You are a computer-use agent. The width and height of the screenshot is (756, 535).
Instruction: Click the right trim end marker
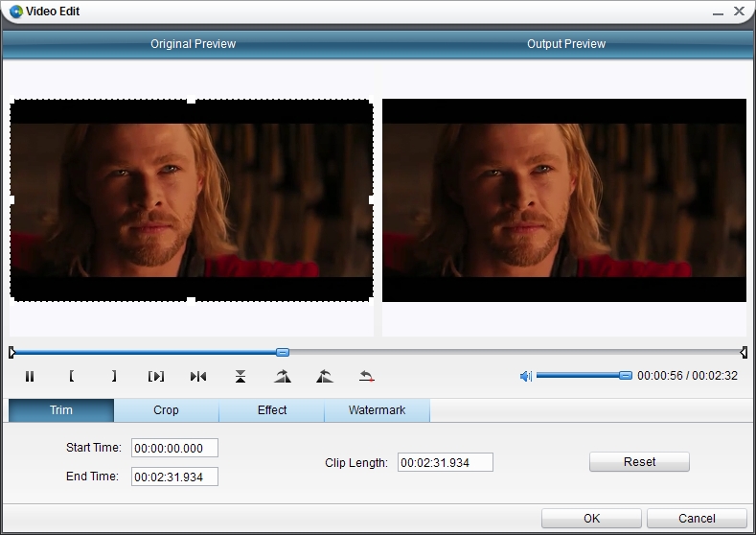point(744,352)
